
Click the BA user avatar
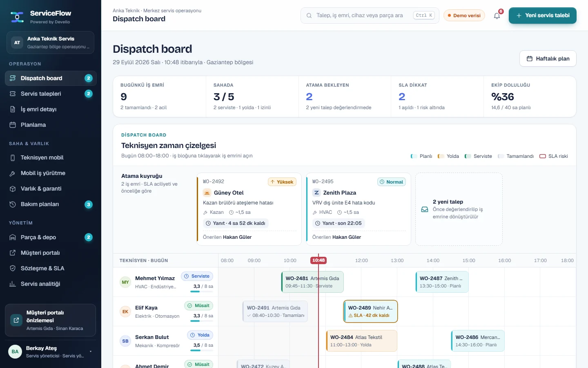[15, 351]
